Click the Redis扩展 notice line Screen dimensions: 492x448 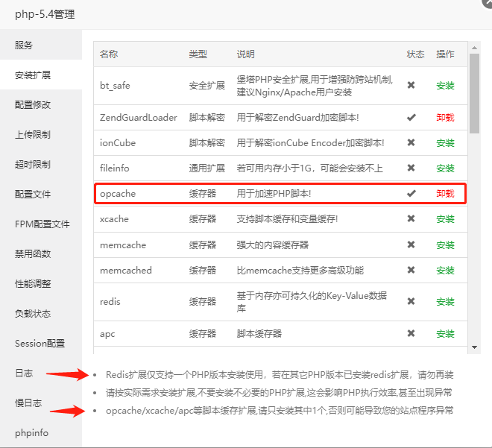click(x=280, y=375)
